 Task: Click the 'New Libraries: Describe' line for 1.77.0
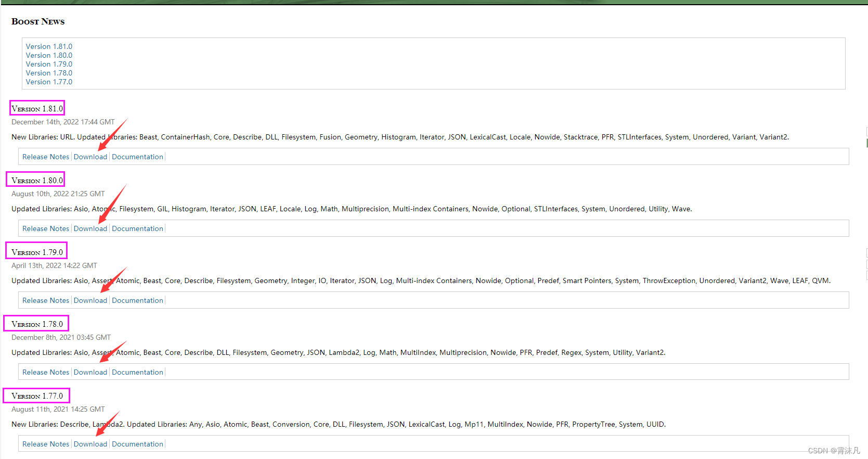coord(339,424)
